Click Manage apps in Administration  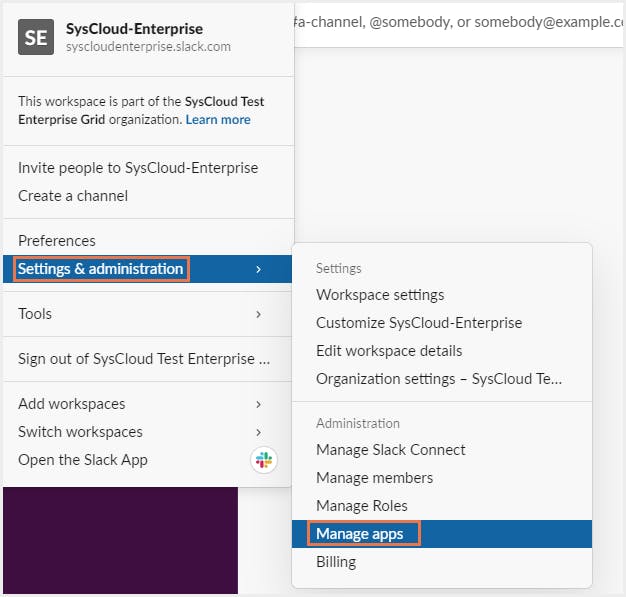360,534
